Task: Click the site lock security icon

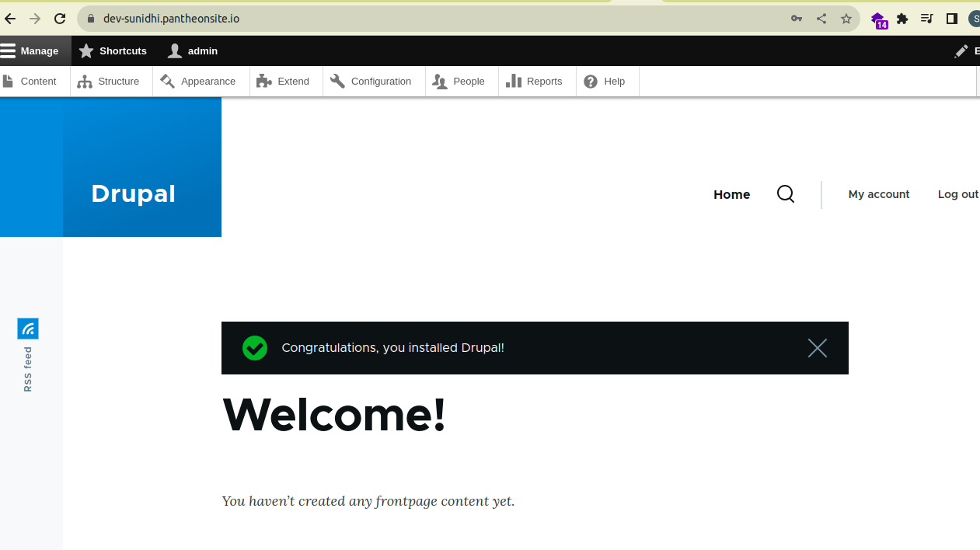Action: tap(90, 19)
